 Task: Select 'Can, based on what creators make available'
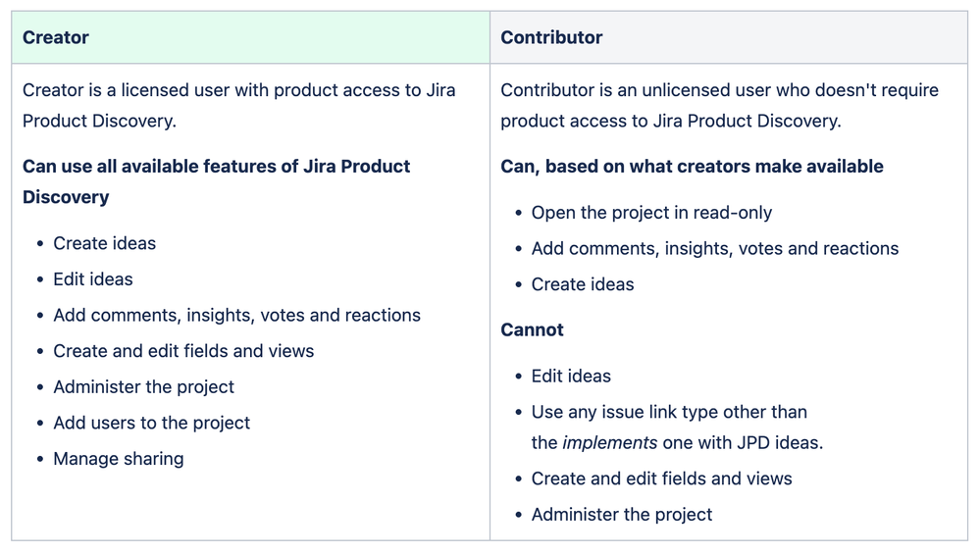coord(692,167)
